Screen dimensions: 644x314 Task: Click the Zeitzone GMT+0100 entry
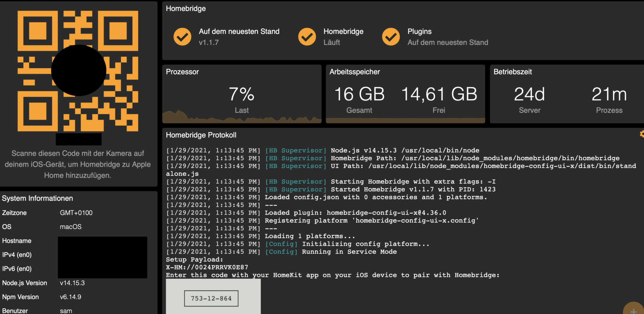(x=76, y=213)
